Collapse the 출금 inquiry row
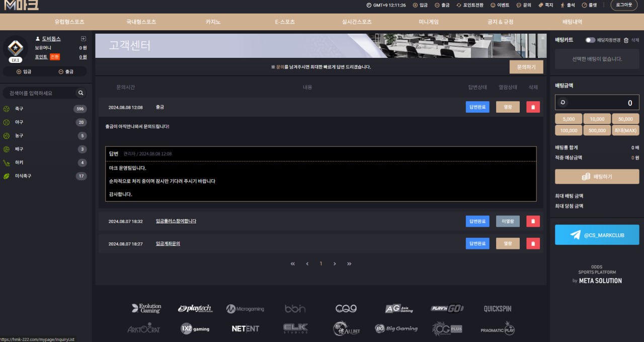The width and height of the screenshot is (644, 342). [160, 107]
